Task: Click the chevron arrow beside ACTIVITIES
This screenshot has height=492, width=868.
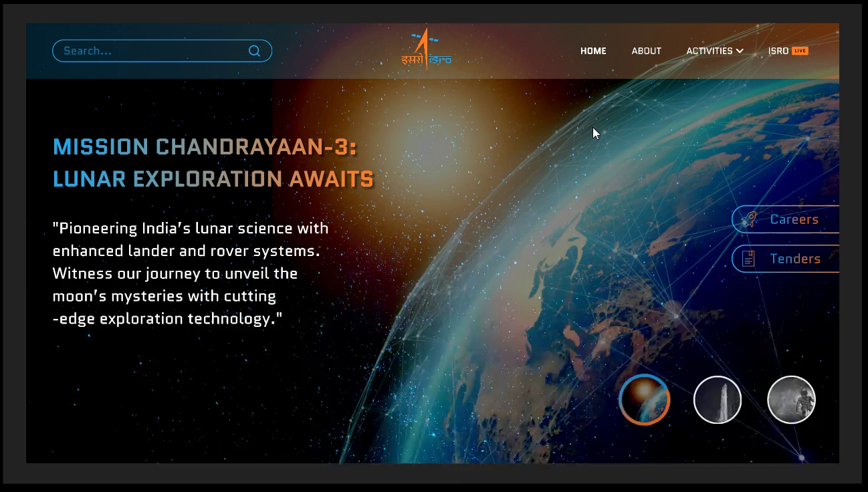Action: [740, 51]
